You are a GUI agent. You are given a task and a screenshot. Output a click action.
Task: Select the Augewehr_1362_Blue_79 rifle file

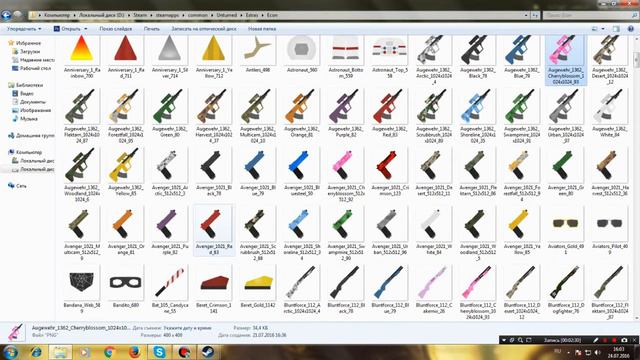coord(522,56)
